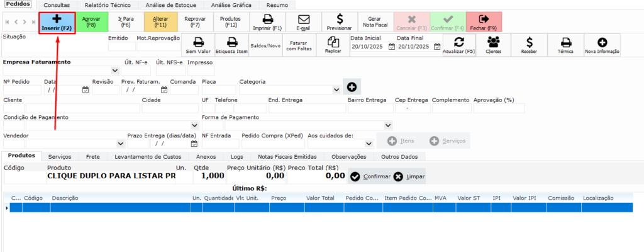Click the Nº Pedido input field
The width and height of the screenshot is (644, 252).
coord(22,90)
